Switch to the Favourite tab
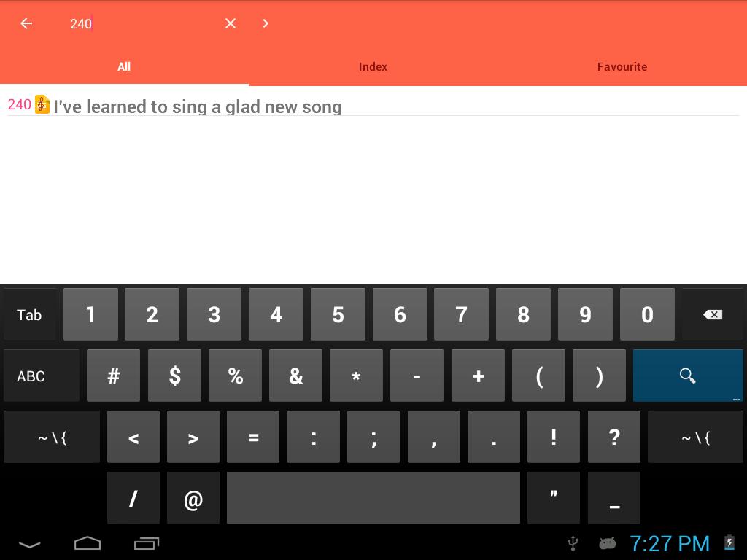The image size is (747, 560). coord(622,66)
